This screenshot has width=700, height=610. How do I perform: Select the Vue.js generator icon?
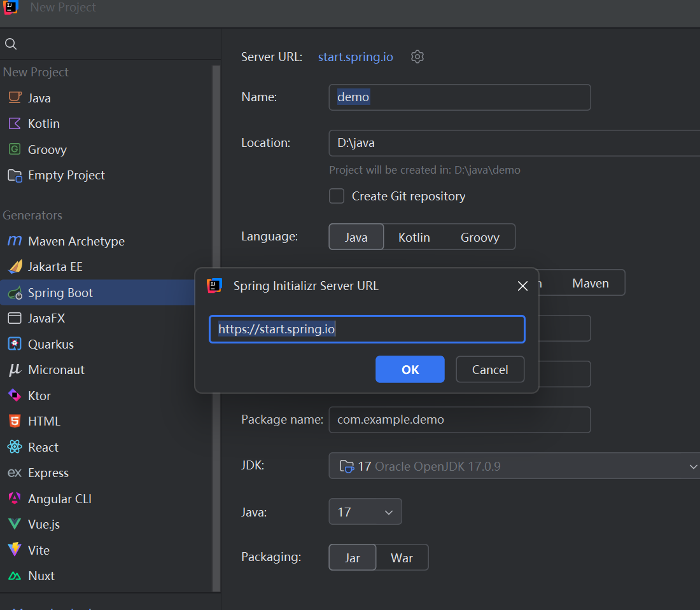tap(15, 524)
